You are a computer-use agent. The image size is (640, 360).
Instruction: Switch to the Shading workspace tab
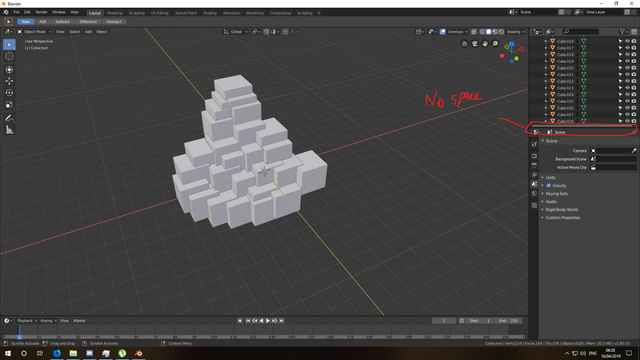tap(210, 13)
